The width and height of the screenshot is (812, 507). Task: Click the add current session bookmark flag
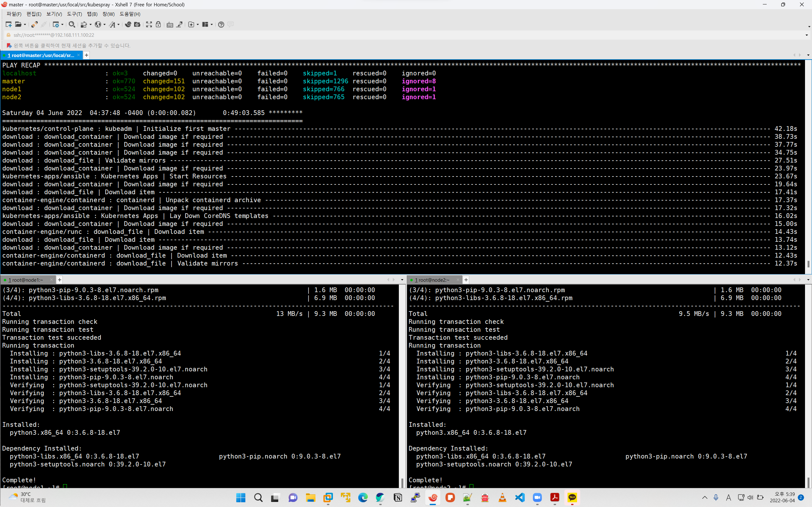click(9, 46)
